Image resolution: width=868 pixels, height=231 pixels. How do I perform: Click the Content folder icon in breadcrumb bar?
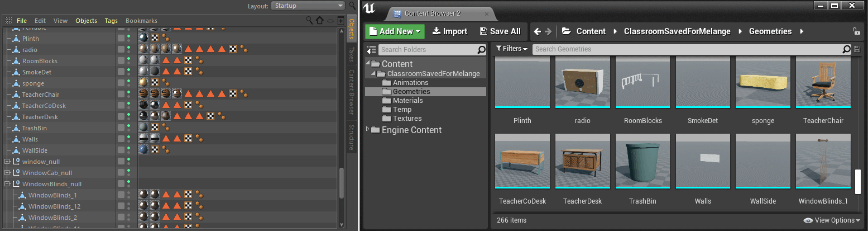(x=566, y=31)
